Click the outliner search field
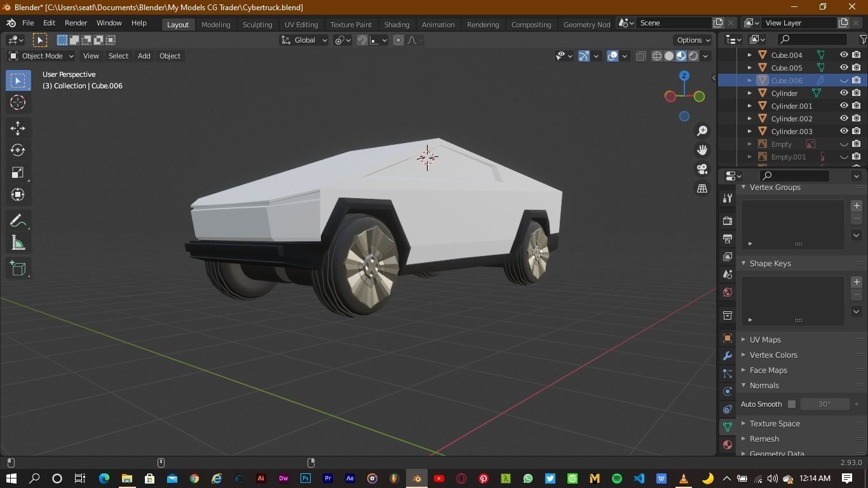This screenshot has height=488, width=868. point(813,39)
